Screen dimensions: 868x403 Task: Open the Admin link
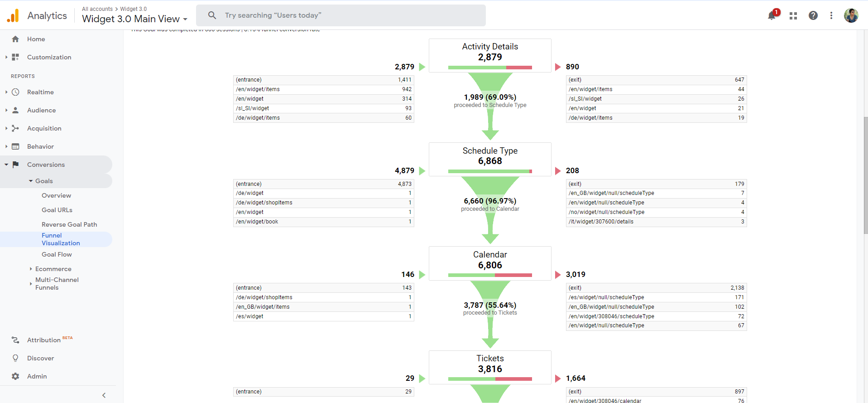click(x=37, y=376)
